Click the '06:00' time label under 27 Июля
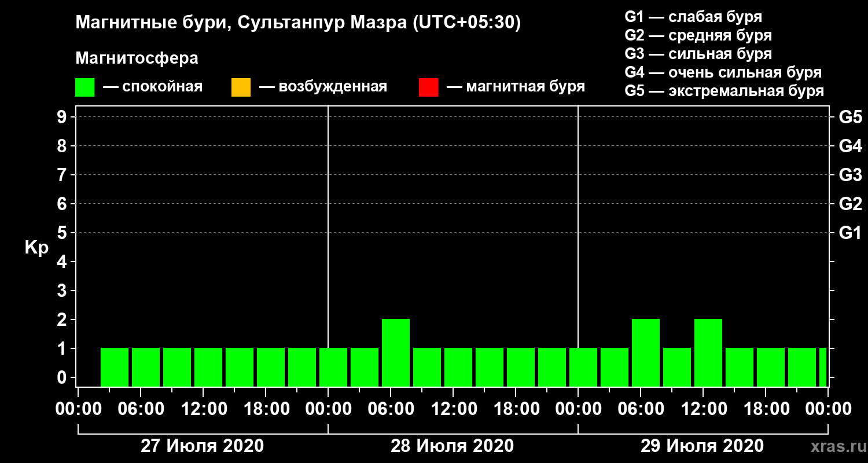This screenshot has width=868, height=463. pyautogui.click(x=141, y=409)
